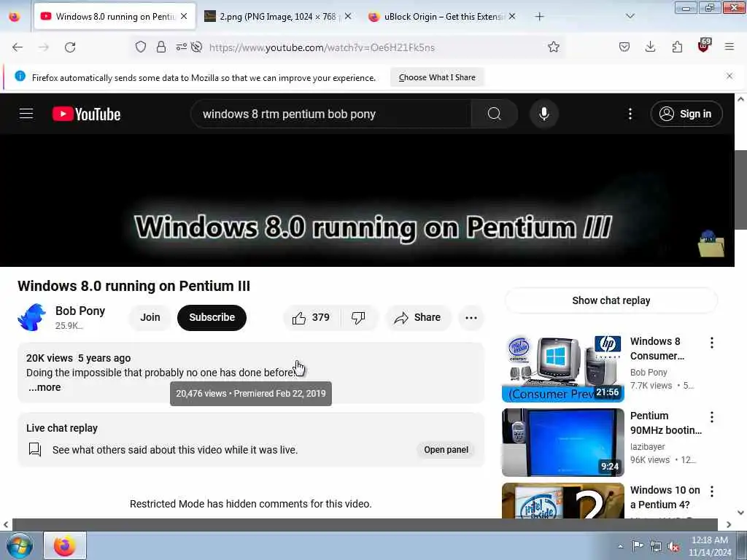The width and height of the screenshot is (747, 560).
Task: Open the YouTube guide hamburger menu
Action: tap(26, 114)
